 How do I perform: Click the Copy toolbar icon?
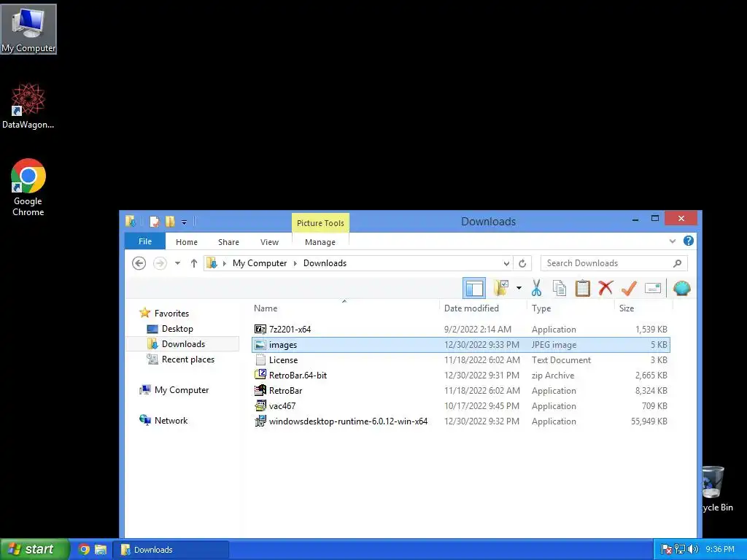coord(560,288)
